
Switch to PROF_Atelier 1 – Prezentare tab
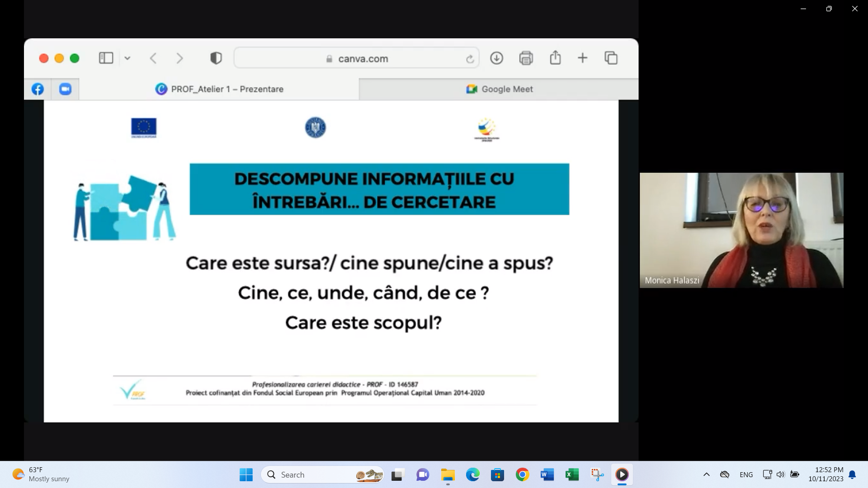[219, 89]
